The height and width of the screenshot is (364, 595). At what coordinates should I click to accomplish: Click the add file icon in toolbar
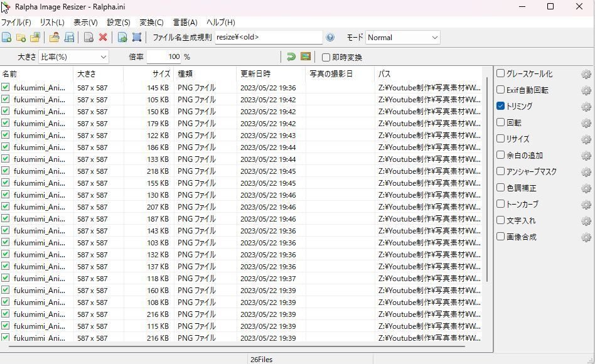[x=6, y=37]
